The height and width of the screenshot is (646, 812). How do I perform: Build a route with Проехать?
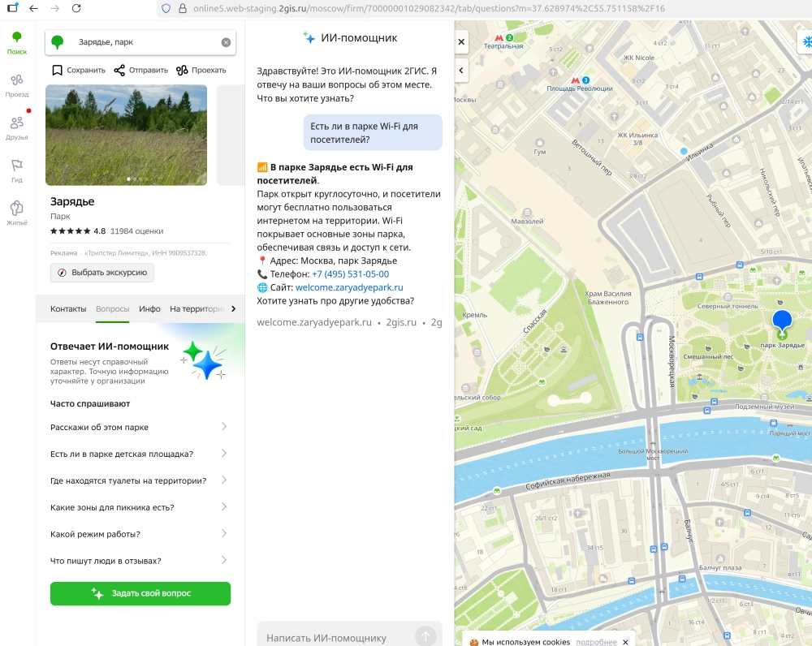[x=201, y=70]
